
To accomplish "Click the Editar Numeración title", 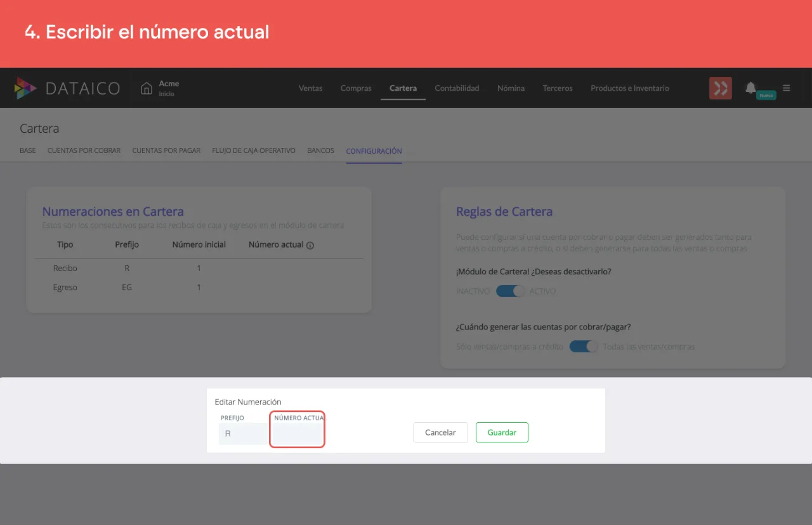I will point(248,402).
